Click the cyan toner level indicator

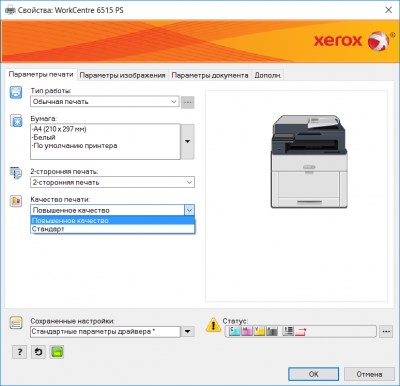click(234, 331)
